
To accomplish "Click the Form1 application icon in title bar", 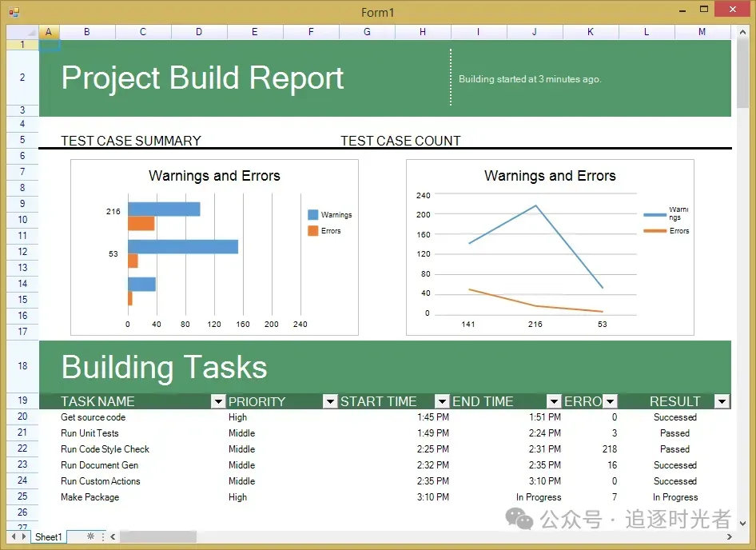I will 14,12.
